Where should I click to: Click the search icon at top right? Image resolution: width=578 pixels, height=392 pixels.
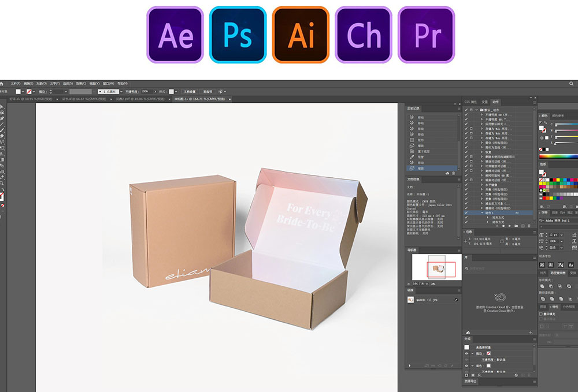pos(572,84)
